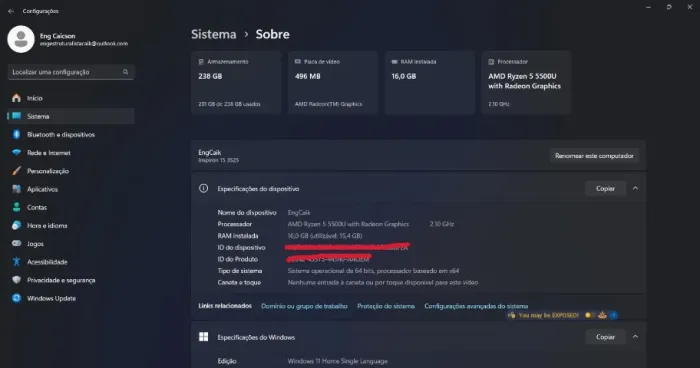Collapse the Especificações do Windows section
The width and height of the screenshot is (700, 368).
point(635,337)
